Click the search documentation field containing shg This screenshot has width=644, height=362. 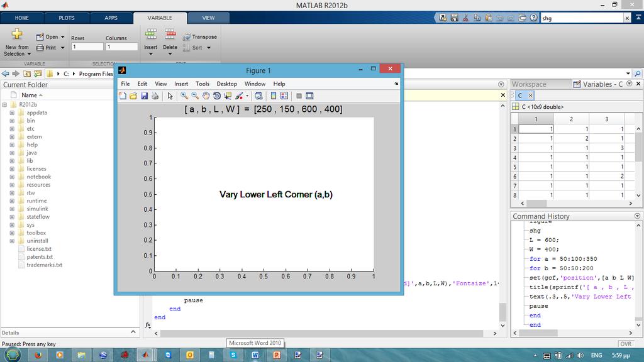(582, 18)
